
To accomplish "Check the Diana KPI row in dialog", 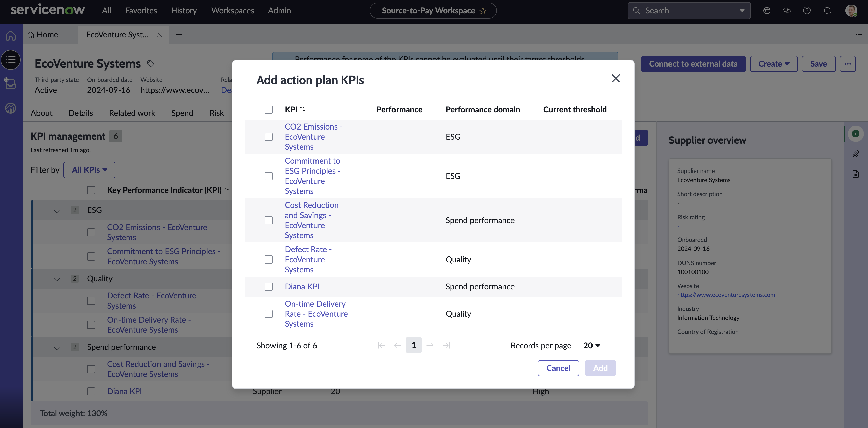I will point(268,287).
